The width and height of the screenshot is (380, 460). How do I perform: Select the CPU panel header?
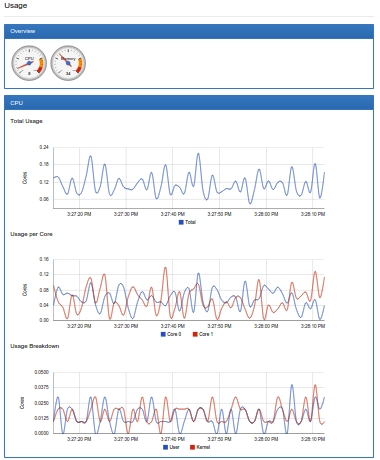click(189, 103)
